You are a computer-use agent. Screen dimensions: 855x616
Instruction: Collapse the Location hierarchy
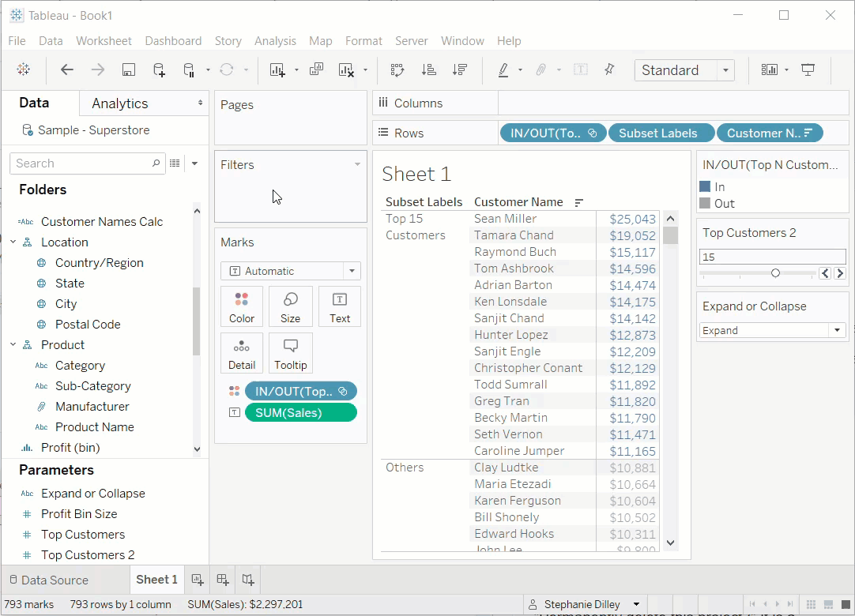[x=13, y=242]
